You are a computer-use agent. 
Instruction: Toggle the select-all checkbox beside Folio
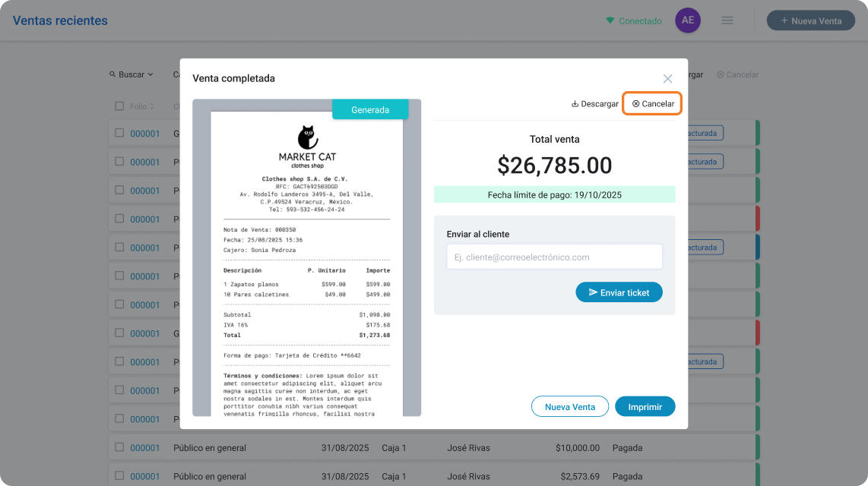[x=119, y=106]
